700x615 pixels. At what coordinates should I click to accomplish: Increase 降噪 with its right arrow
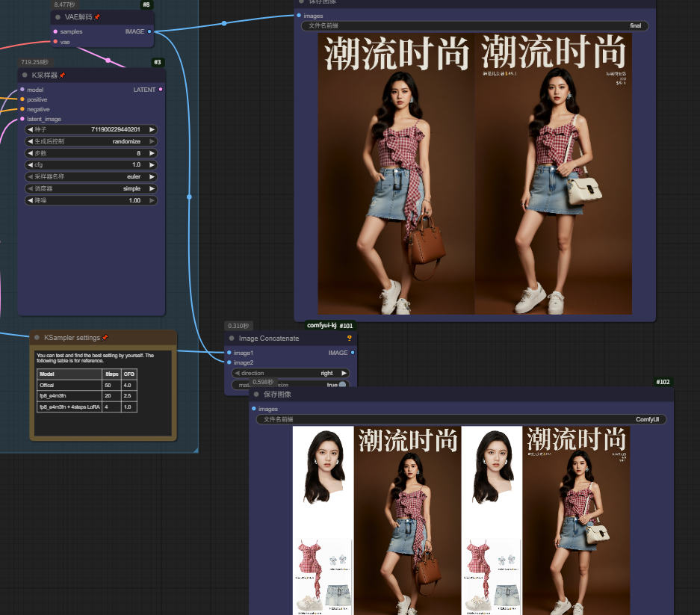click(152, 200)
